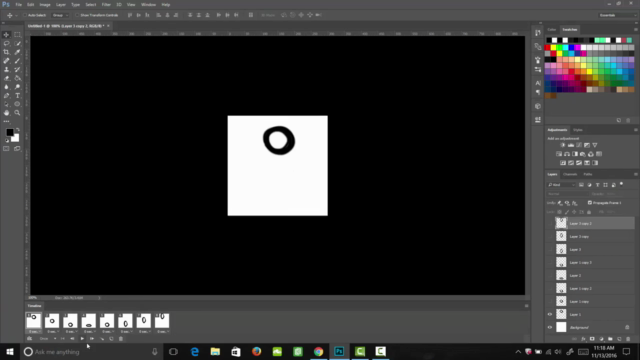This screenshot has width=640, height=360.
Task: Open the Layers panel flyout menu
Action: coord(636,174)
